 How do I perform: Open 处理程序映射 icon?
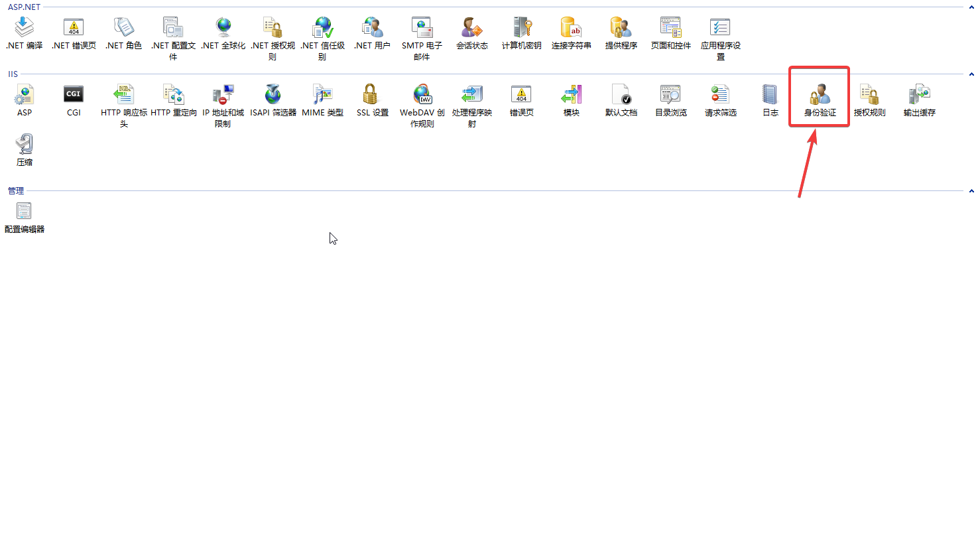point(472,94)
